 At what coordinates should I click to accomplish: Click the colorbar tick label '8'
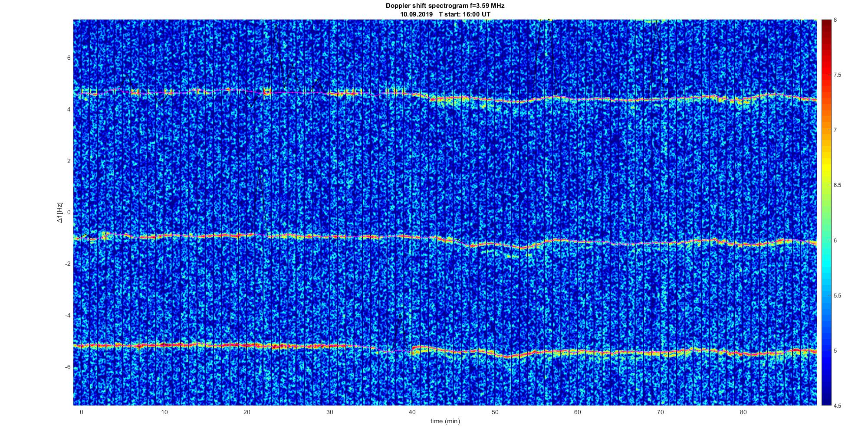[x=835, y=20]
